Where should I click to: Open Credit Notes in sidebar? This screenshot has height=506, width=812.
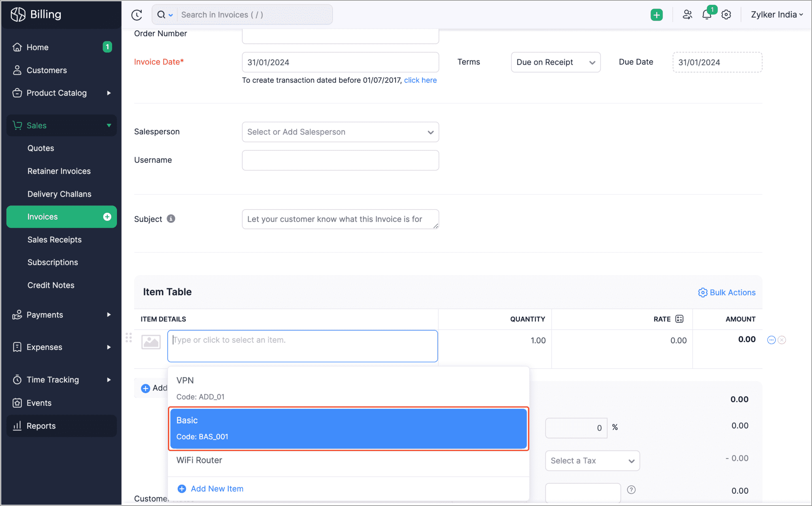click(51, 285)
